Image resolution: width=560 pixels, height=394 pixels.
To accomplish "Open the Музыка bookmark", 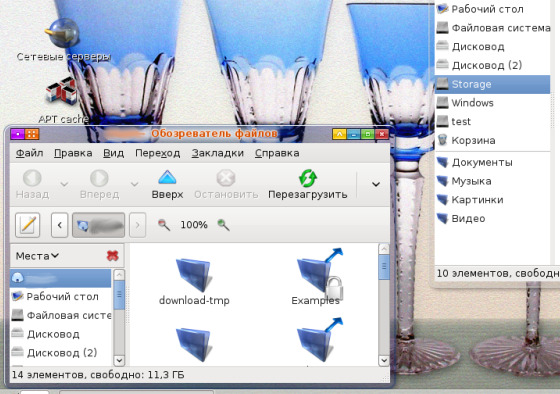I will [492, 181].
